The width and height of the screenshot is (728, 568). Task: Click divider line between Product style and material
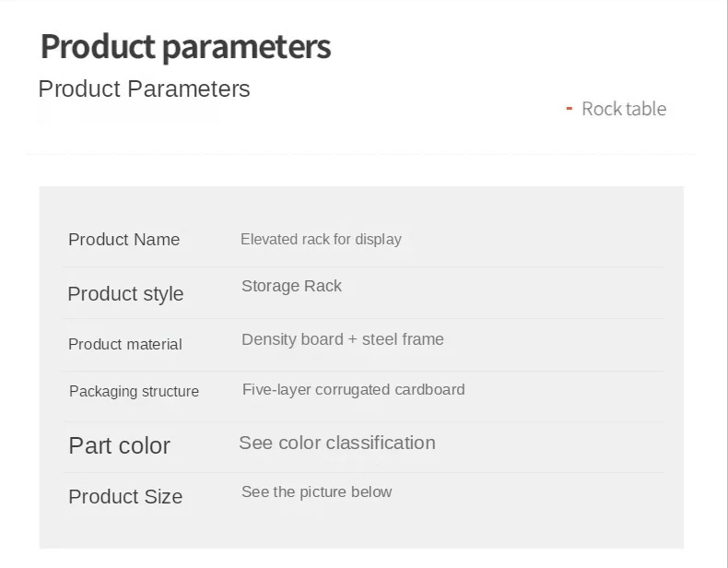point(362,319)
